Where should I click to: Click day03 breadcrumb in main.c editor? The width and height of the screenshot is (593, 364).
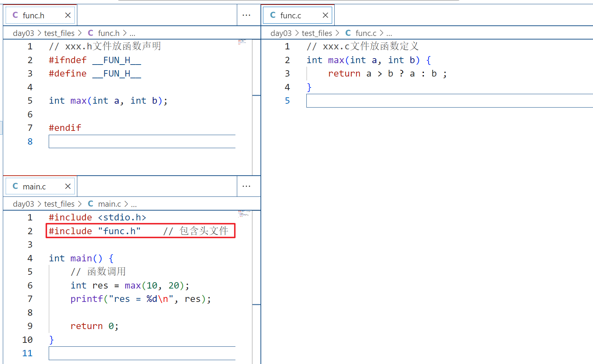click(x=23, y=204)
